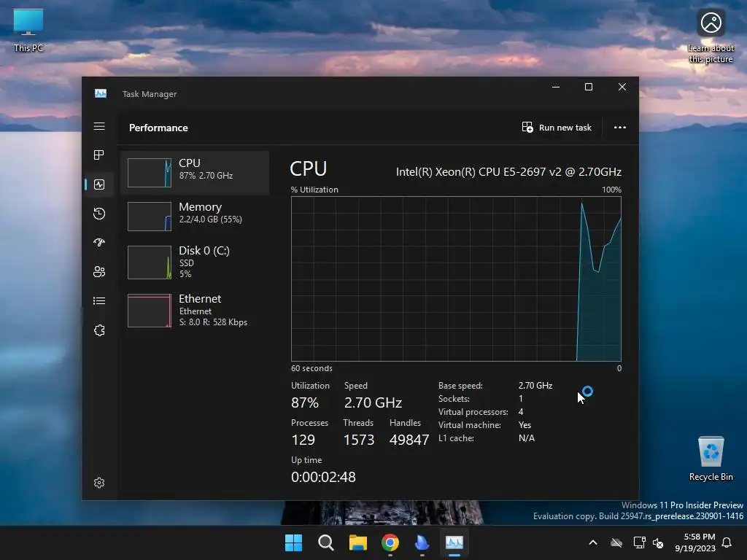Open Details page in sidebar
Screen dimensions: 747x560
(99, 301)
